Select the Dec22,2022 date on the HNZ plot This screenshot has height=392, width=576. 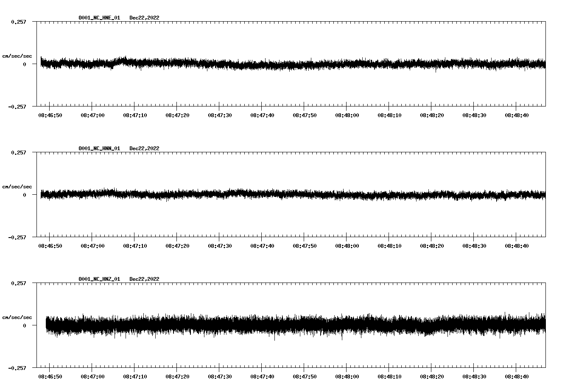[145, 279]
